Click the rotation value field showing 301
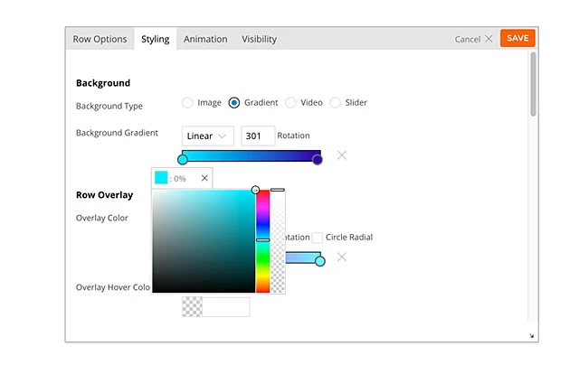588x365 pixels. (x=258, y=136)
